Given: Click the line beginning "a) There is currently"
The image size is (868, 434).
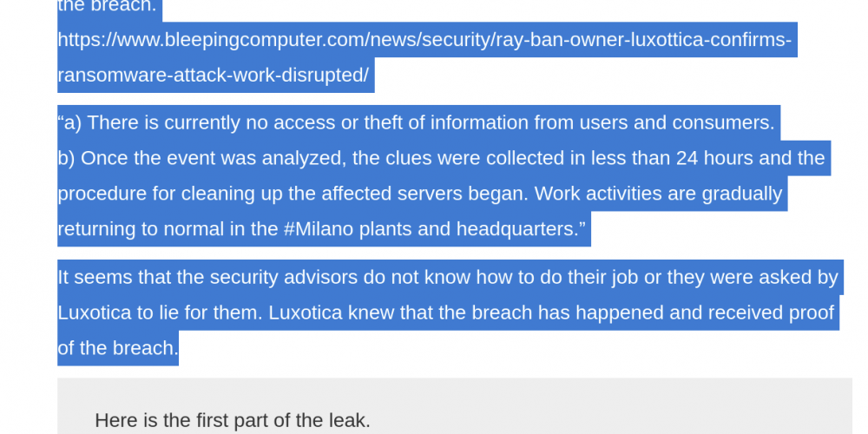Looking at the screenshot, I should pyautogui.click(x=417, y=122).
